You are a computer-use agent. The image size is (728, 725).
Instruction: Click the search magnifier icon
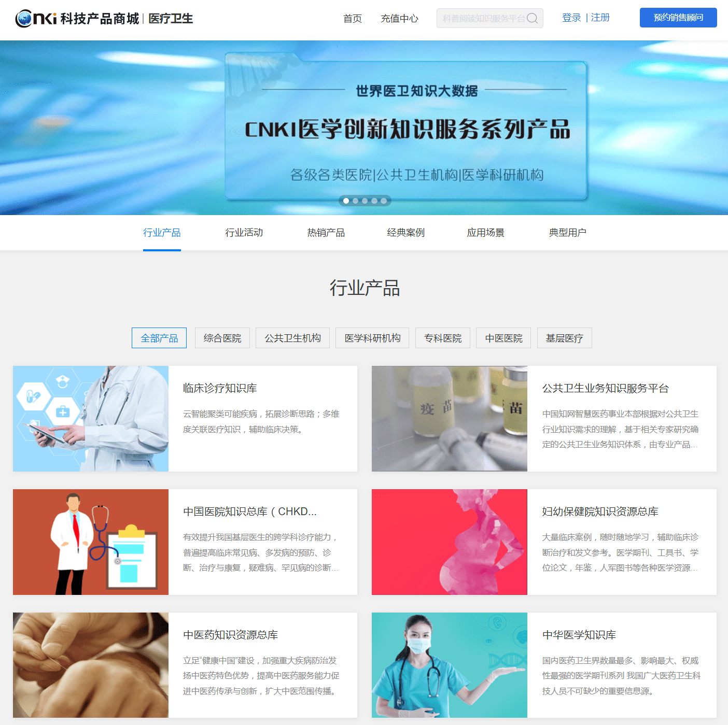coord(532,18)
